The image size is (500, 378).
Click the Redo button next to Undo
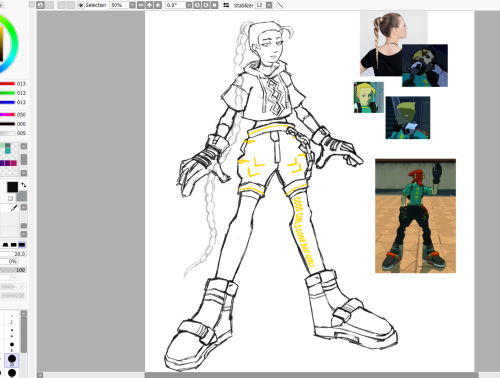50,5
